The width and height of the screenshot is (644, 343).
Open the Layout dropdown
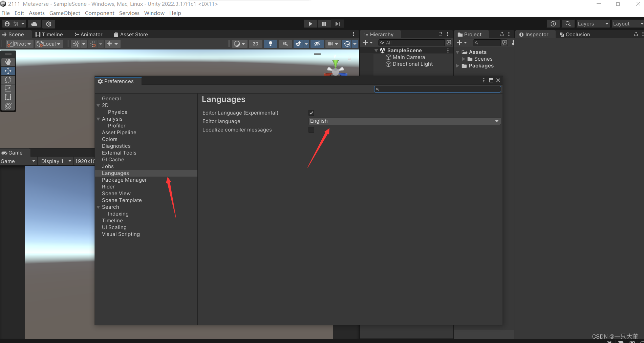628,24
